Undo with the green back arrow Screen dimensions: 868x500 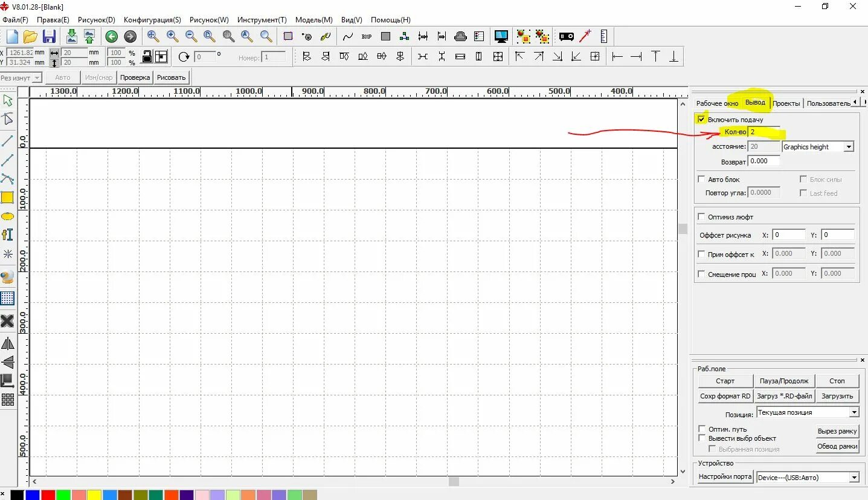pyautogui.click(x=111, y=37)
